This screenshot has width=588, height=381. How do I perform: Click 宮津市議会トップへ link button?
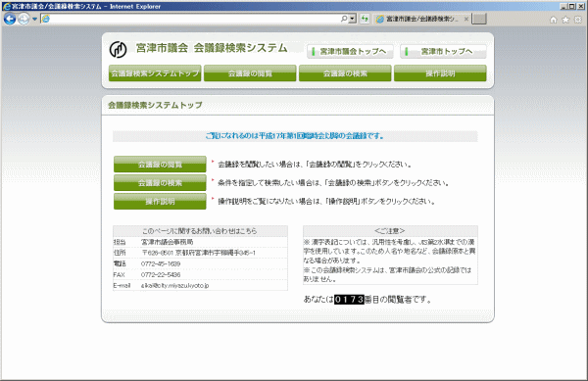click(350, 51)
